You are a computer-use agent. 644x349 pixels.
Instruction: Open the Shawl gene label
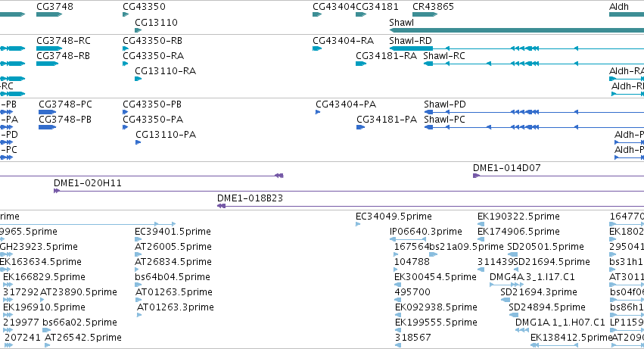click(401, 22)
